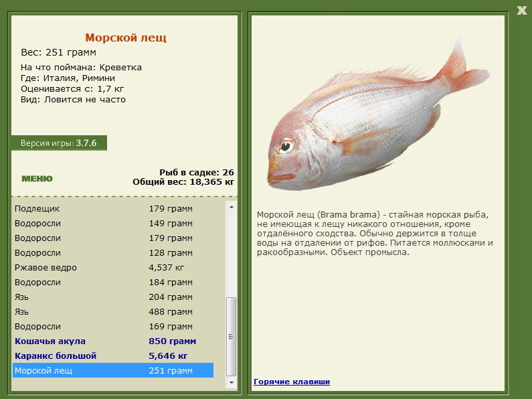
Task: Select Подлещик 179 грамм in the list
Action: [x=113, y=209]
